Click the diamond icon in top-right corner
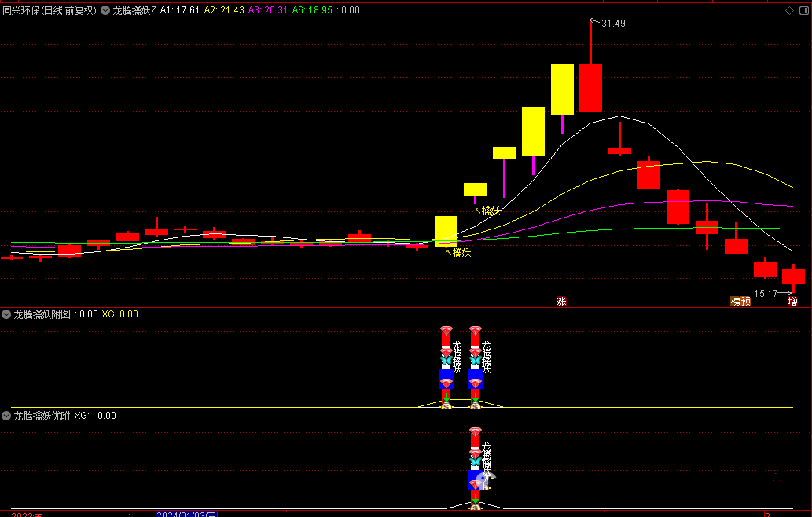This screenshot has height=517, width=812. (x=789, y=10)
